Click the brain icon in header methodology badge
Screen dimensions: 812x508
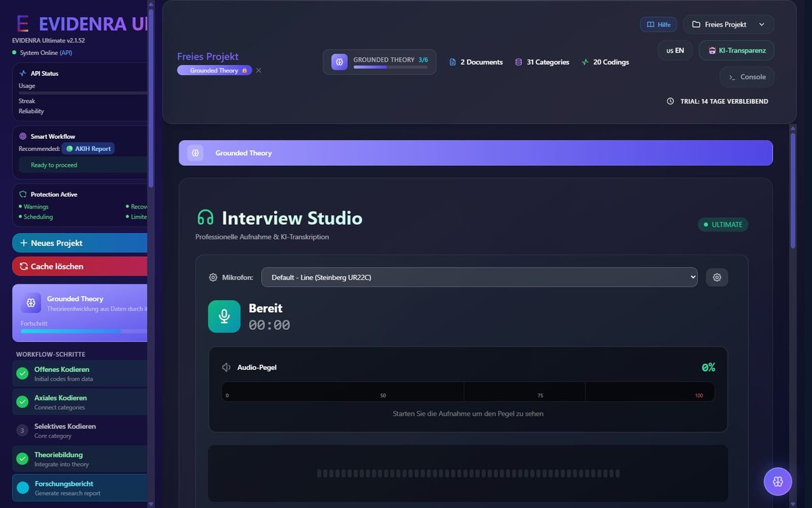[x=340, y=62]
